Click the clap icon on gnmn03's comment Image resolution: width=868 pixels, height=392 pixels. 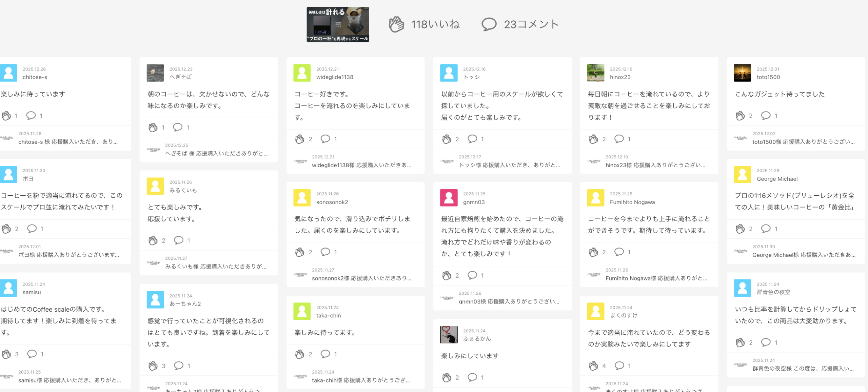point(447,275)
